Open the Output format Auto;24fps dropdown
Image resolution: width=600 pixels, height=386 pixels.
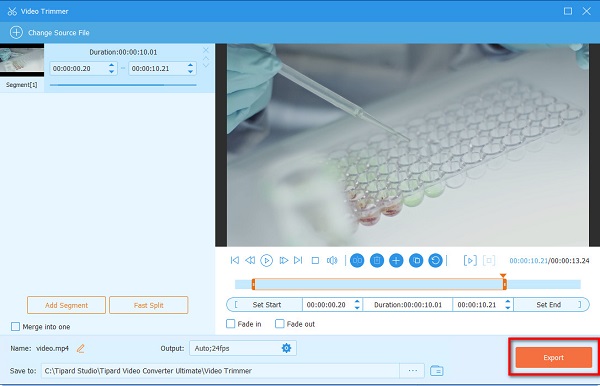pyautogui.click(x=243, y=348)
